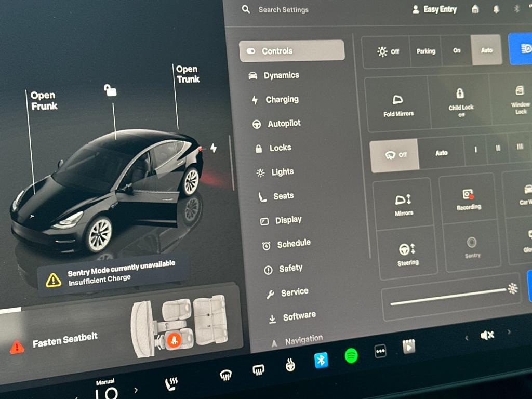Tap the rear defrost icon
The image size is (532, 399).
[258, 369]
